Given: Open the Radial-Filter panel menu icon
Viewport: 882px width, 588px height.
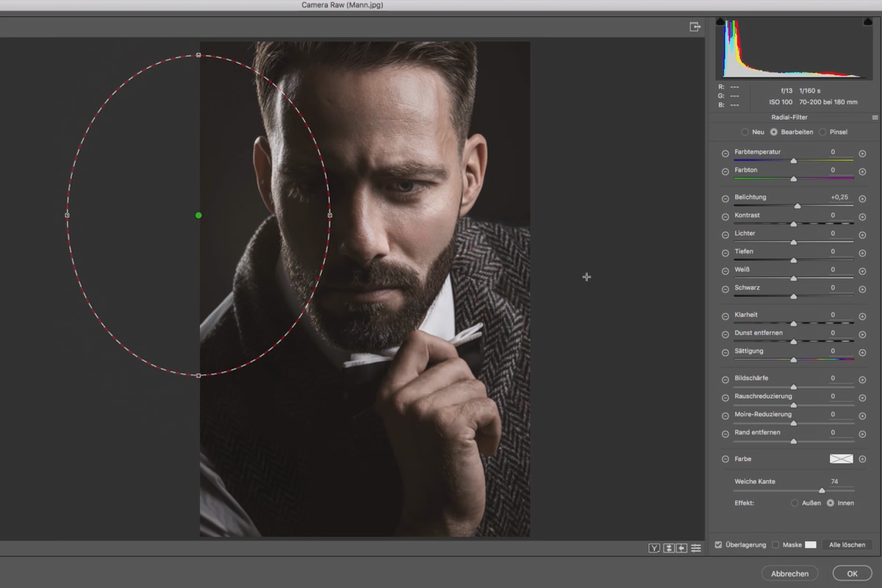Looking at the screenshot, I should coord(875,118).
